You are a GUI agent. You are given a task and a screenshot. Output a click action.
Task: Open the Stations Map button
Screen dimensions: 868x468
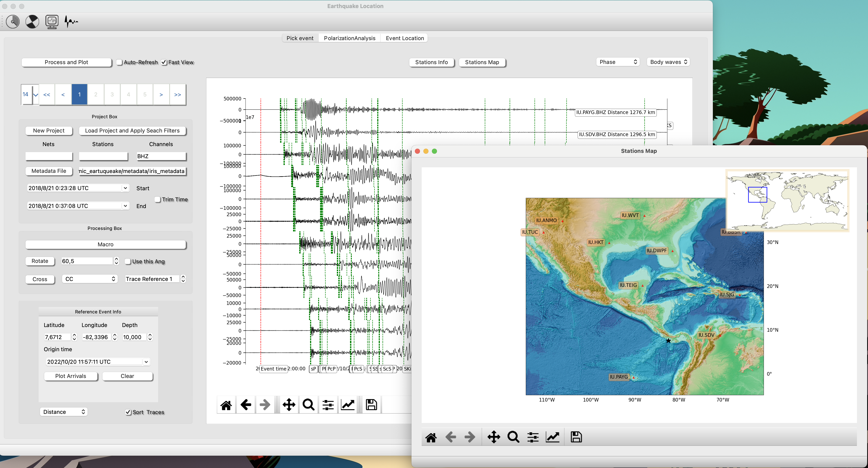pos(482,62)
